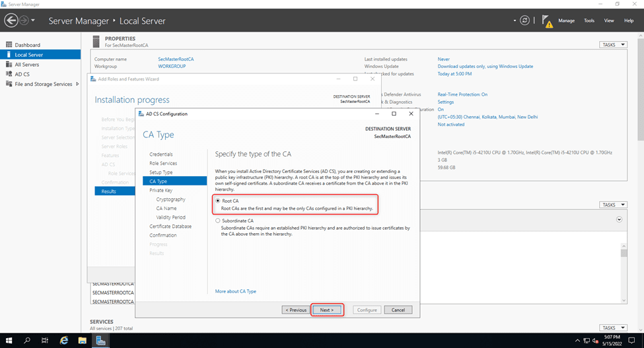Go to Credentials step in wizard
The width and height of the screenshot is (644, 348).
[161, 155]
